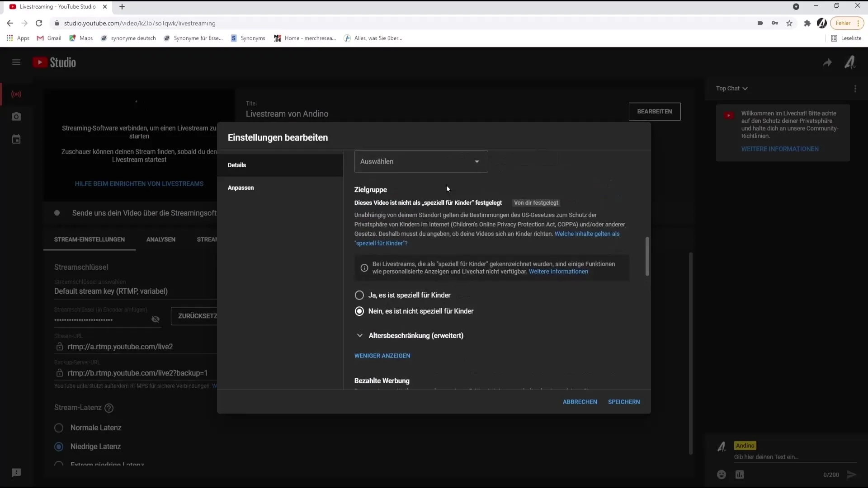868x488 pixels.
Task: Click WENIGER ANZEIGEN to collapse section
Action: coord(382,356)
